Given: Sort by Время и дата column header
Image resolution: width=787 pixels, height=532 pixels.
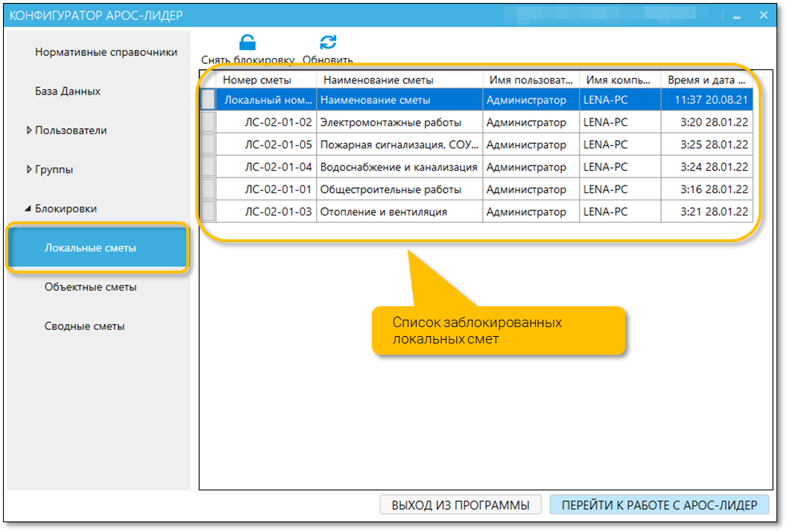Looking at the screenshot, I should coord(707,80).
